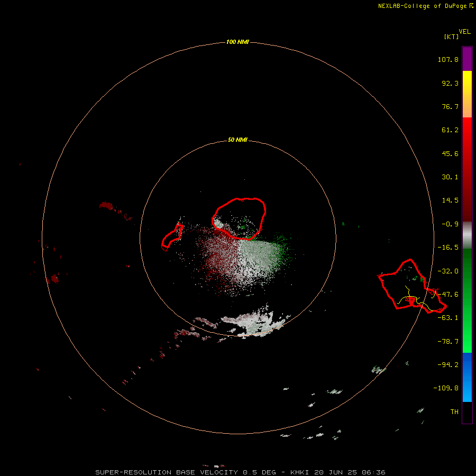
Task: Select the -94.2 velocity scale value
Action: click(x=448, y=364)
